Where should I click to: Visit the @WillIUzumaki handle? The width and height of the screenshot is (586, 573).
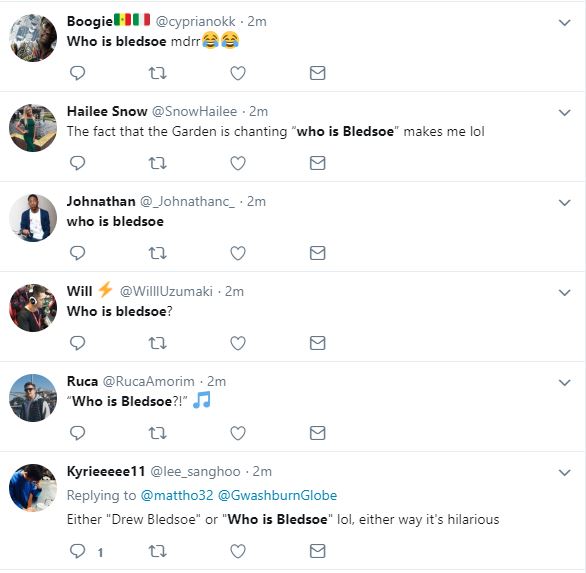coord(166,291)
